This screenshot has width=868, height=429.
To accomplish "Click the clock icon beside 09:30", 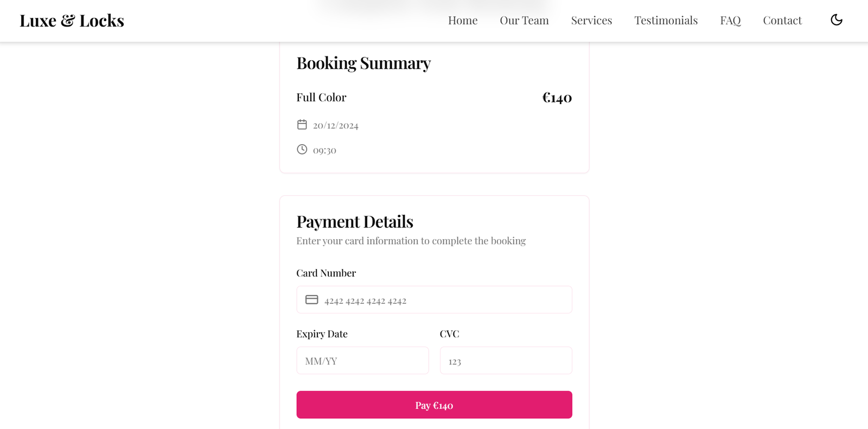I will pos(302,149).
